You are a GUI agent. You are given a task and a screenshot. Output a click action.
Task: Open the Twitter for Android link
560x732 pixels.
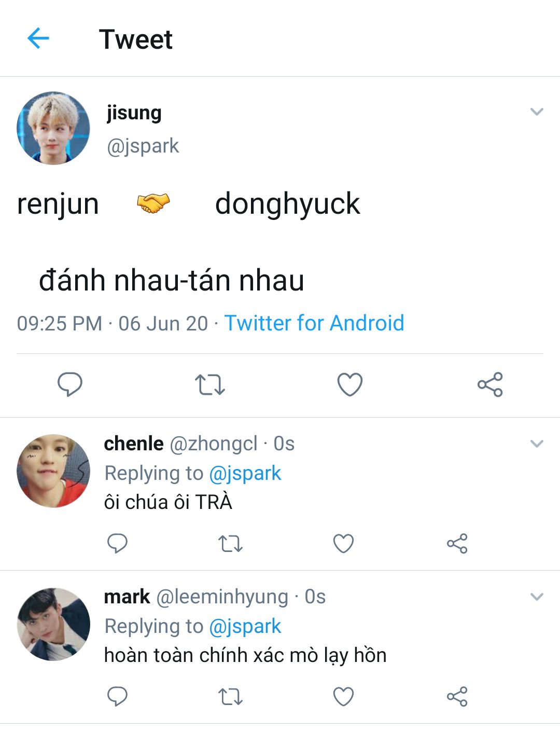click(314, 323)
